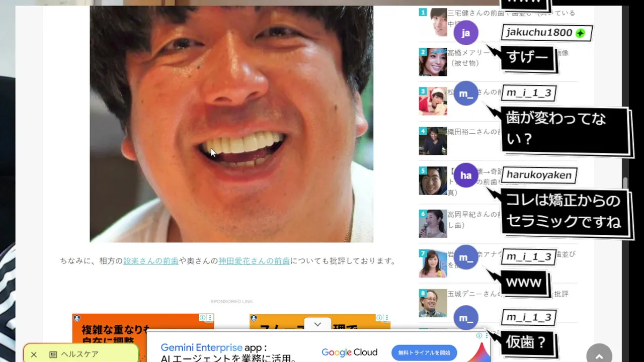644x362 pixels.
Task: Click the green badge beside jakuchu1800
Action: [580, 33]
